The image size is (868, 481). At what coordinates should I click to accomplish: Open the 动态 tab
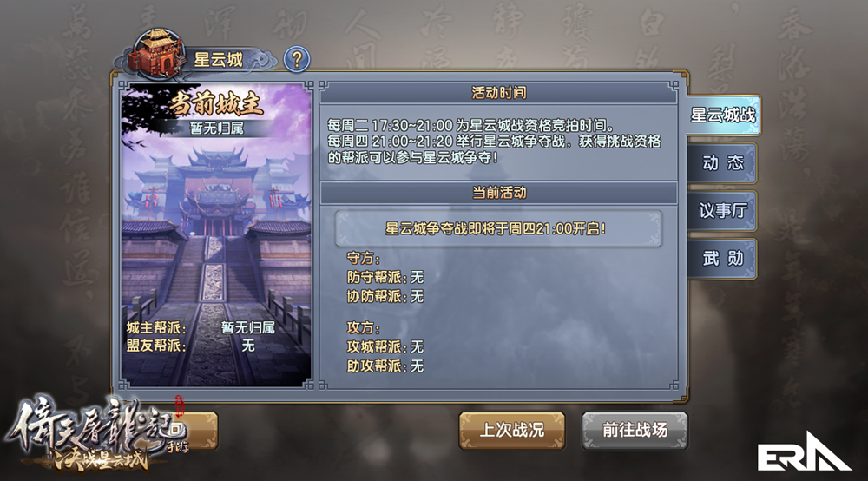[x=722, y=162]
